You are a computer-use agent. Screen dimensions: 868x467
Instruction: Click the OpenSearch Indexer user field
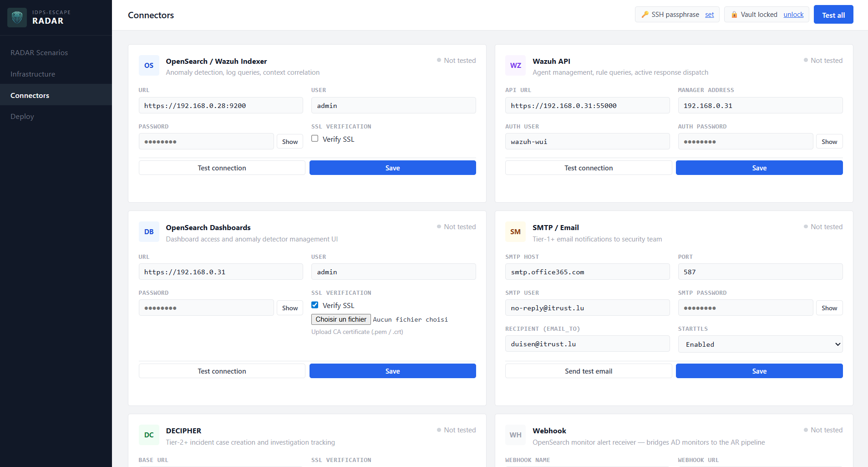394,105
